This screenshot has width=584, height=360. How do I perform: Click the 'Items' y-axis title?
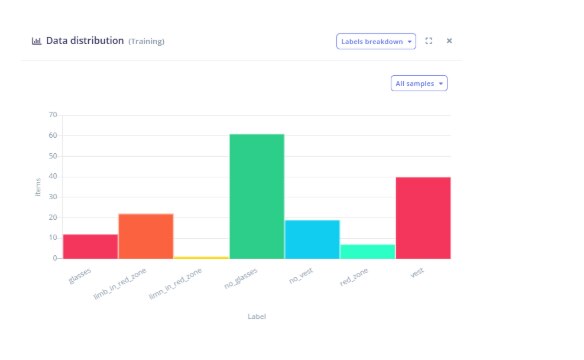(x=38, y=187)
